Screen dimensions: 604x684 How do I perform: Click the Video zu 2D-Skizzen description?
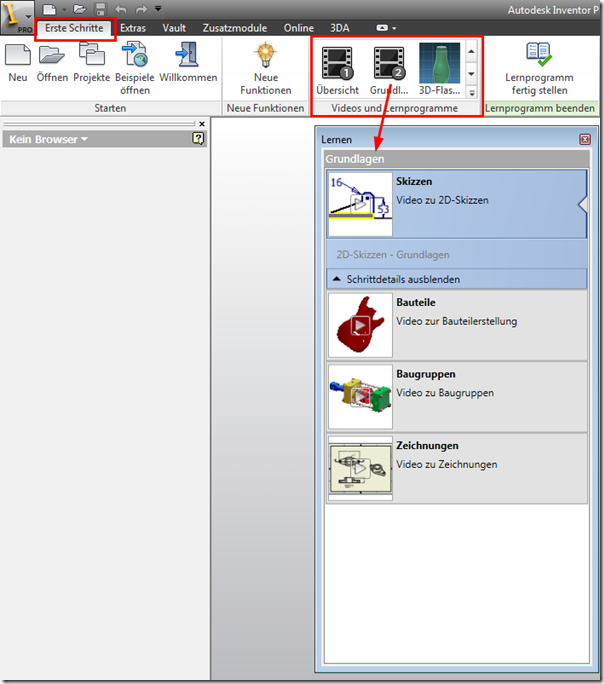point(442,200)
